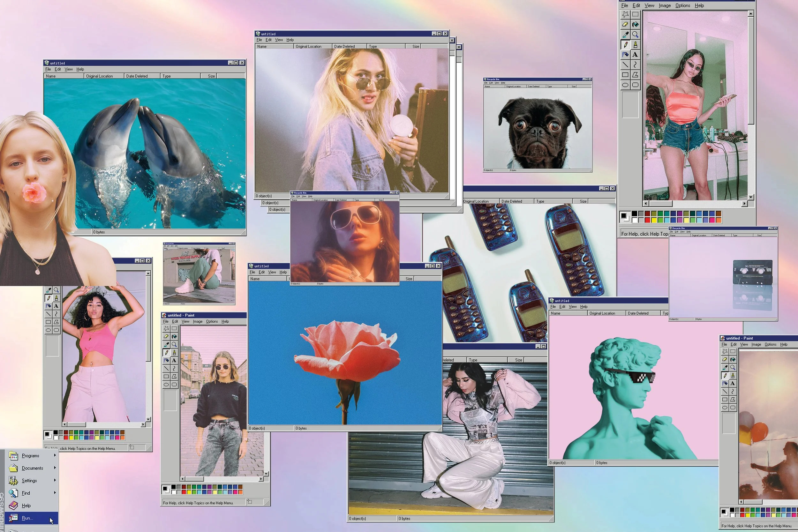Open the Image menu in the top-right Paint window
798x532 pixels.
(664, 5)
